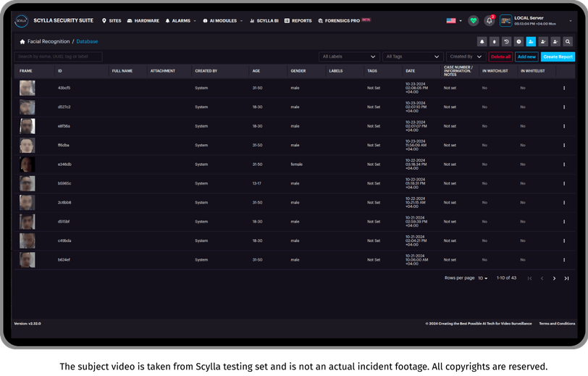The width and height of the screenshot is (588, 376).
Task: Click the home icon in breadcrumb
Action: (22, 41)
